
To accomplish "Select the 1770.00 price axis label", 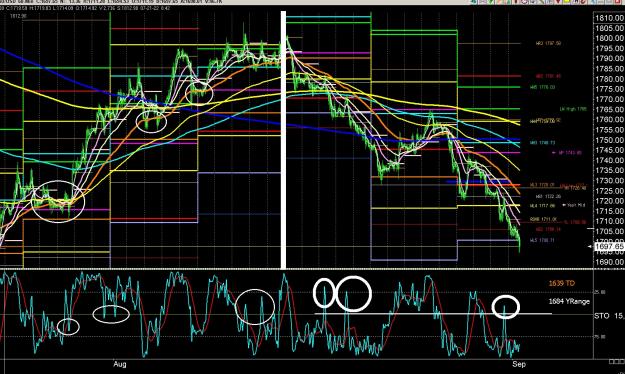I will [x=609, y=99].
